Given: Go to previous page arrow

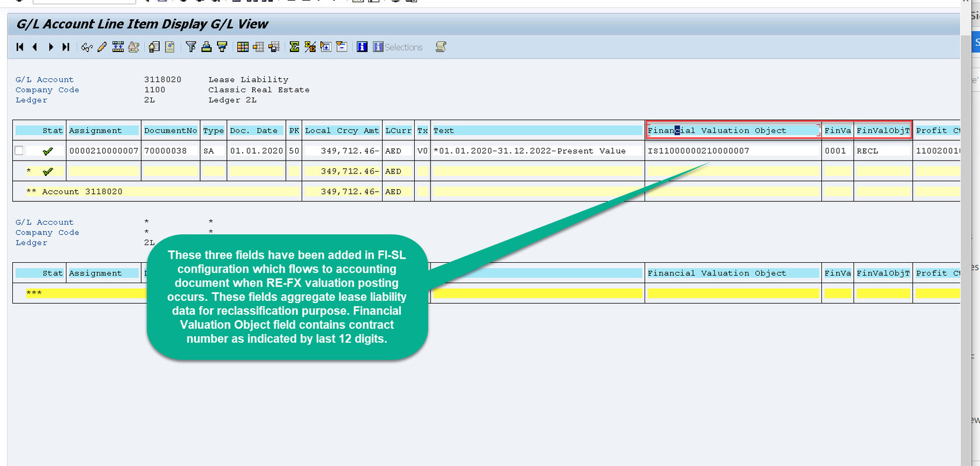Looking at the screenshot, I should pyautogui.click(x=35, y=47).
